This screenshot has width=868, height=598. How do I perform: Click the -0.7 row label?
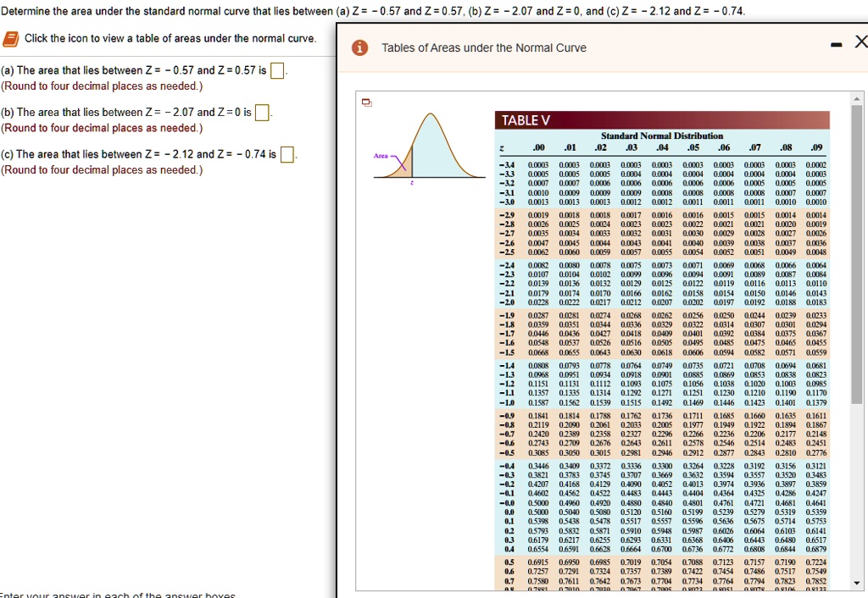[507, 434]
